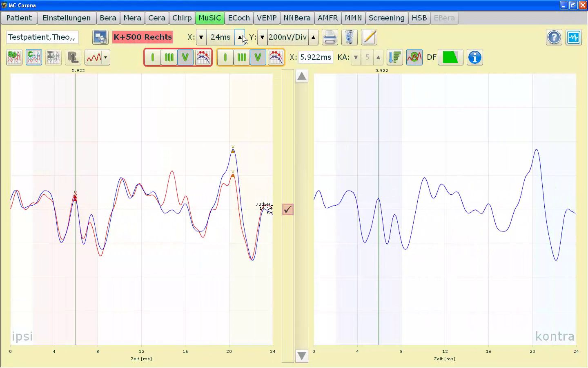588x368 pixels.
Task: Toggle wave I marker in orange group
Action: click(225, 57)
